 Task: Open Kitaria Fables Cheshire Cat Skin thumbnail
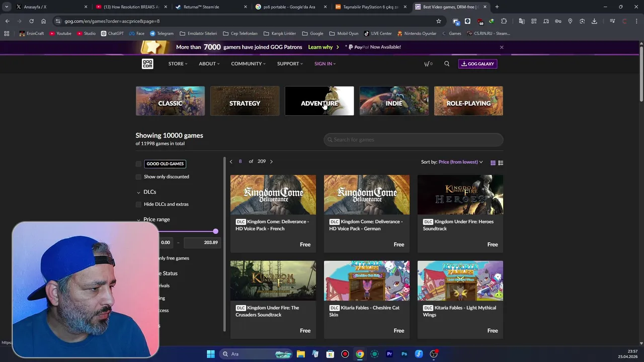367,281
